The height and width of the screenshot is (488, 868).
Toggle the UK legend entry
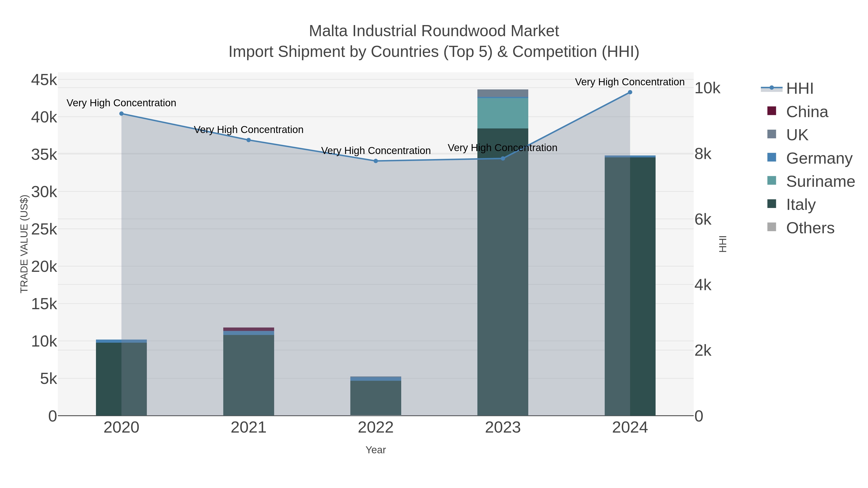tap(787, 135)
